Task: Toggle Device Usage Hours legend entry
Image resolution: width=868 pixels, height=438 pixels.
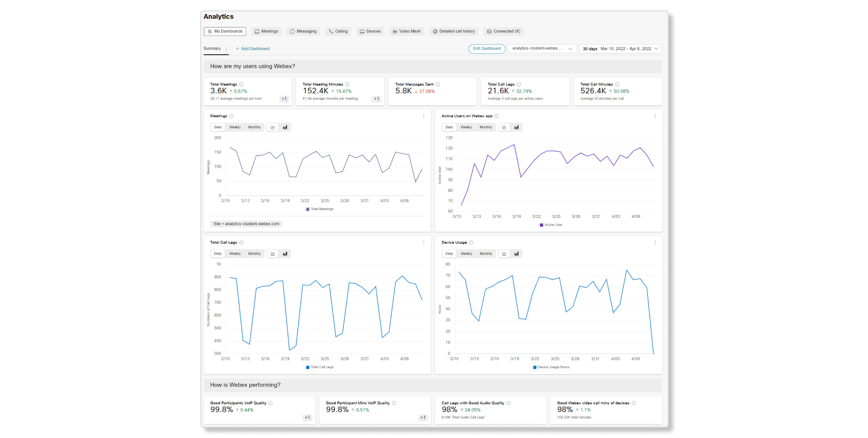Action: click(x=551, y=367)
